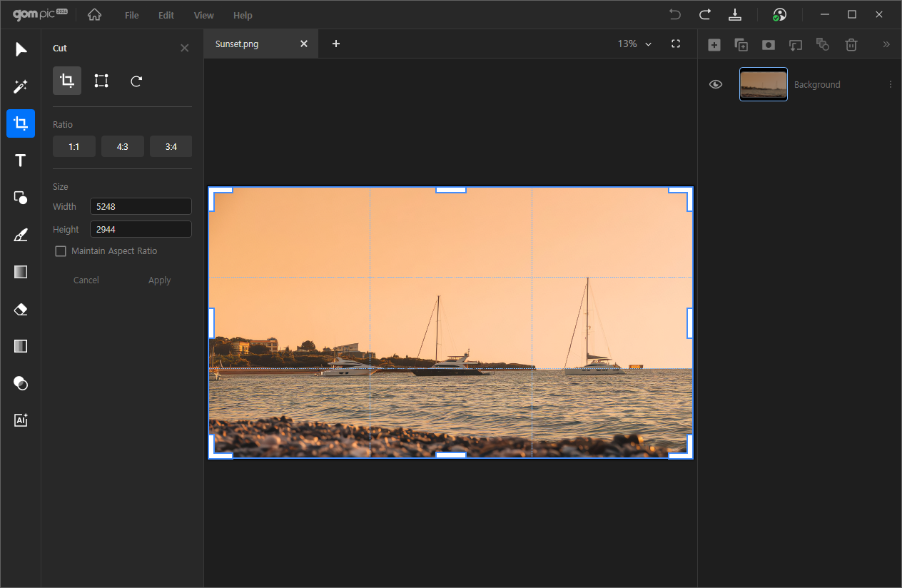Image resolution: width=902 pixels, height=588 pixels.
Task: Delete layer using the trash icon
Action: pos(851,44)
